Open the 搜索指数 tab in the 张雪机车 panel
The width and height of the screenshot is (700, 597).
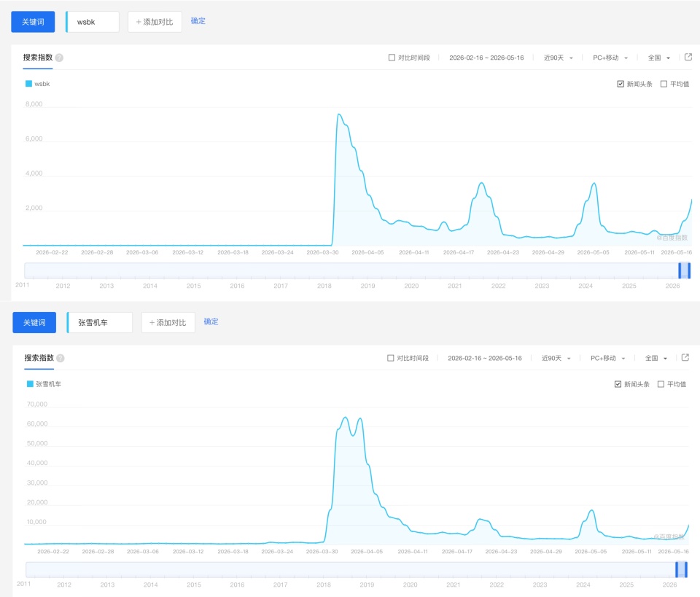click(x=39, y=358)
